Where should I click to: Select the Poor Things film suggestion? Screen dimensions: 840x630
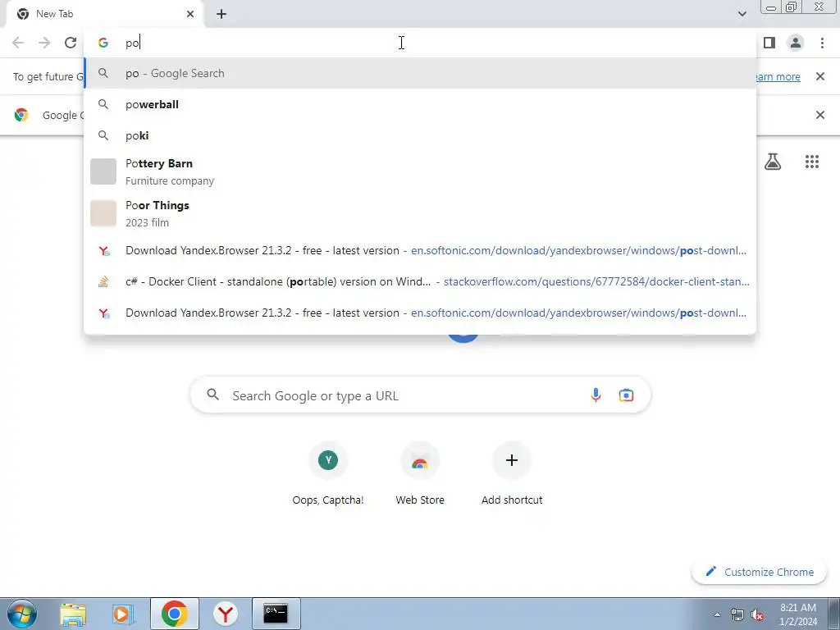(x=420, y=213)
